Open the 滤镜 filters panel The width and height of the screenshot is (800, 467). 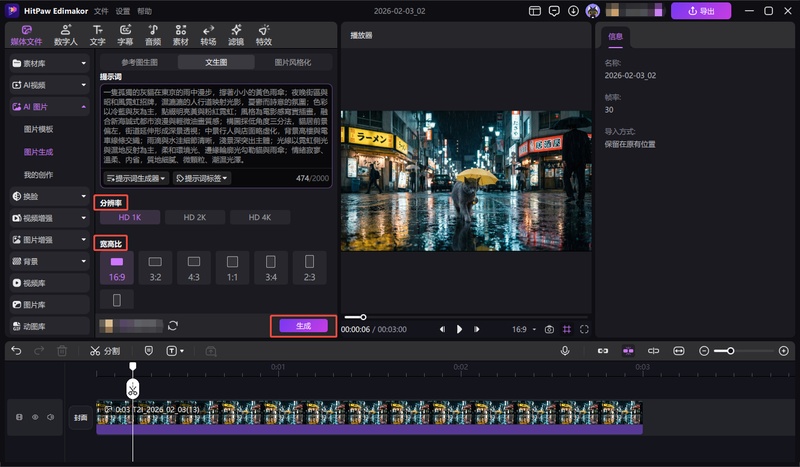coord(236,36)
